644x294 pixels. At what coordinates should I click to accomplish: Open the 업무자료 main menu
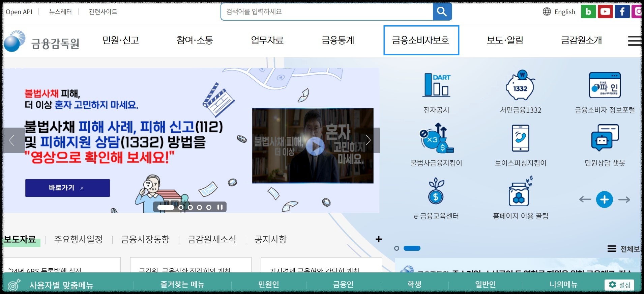(x=267, y=40)
